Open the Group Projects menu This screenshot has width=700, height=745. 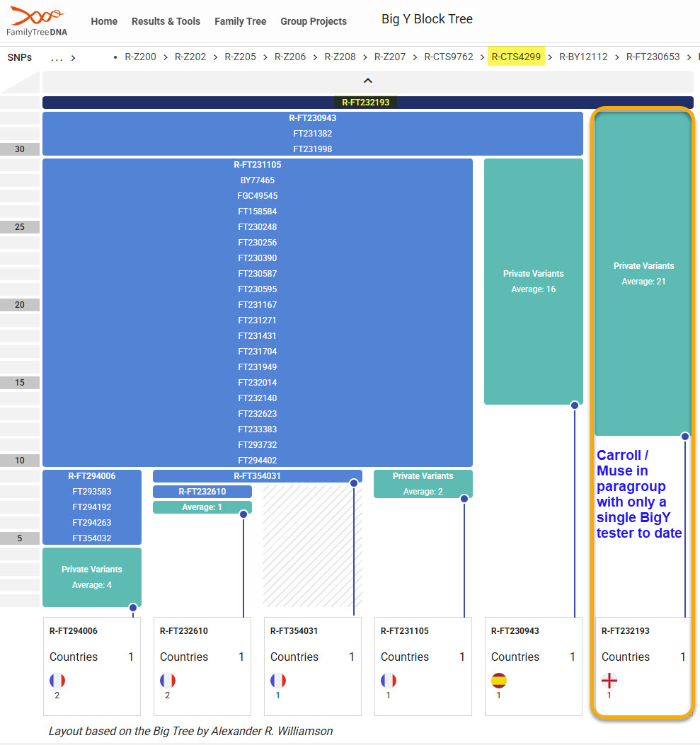(314, 21)
